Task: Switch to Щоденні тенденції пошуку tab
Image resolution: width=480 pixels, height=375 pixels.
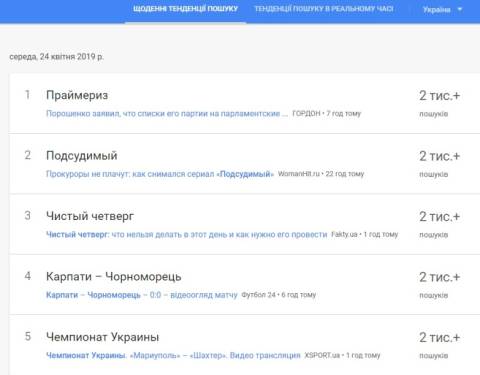Action: click(x=185, y=9)
